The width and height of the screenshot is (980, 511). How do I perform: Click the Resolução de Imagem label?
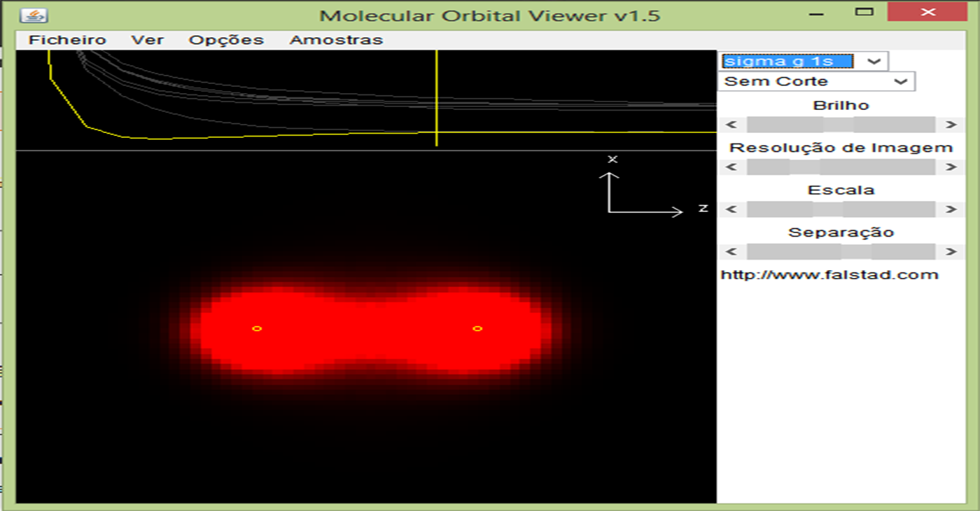[x=841, y=148]
